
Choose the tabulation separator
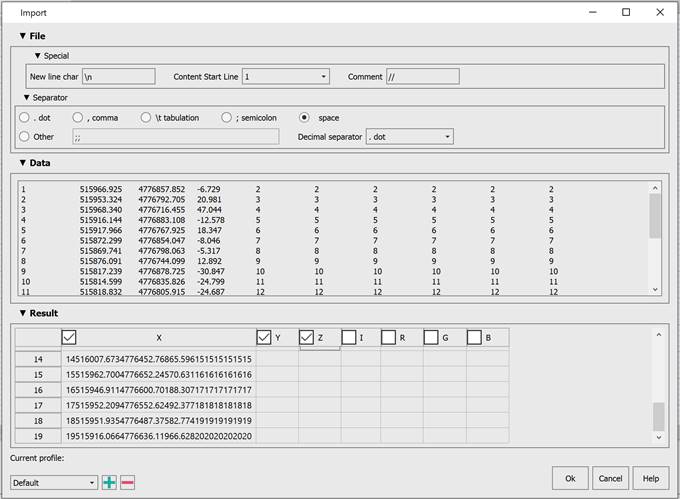(x=146, y=117)
